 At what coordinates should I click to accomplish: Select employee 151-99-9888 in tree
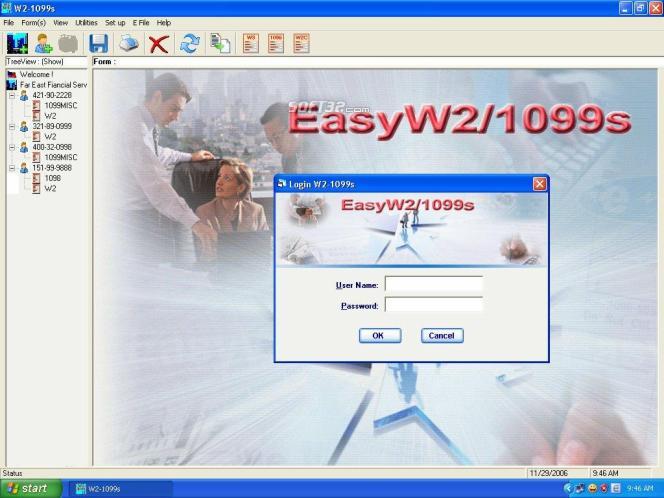52,168
